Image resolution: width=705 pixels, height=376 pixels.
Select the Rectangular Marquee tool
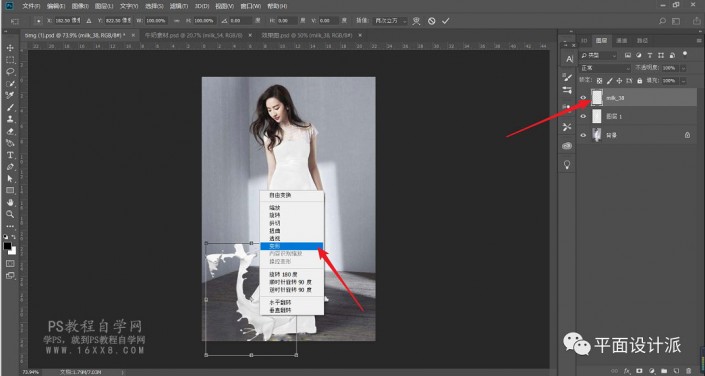tap(10, 60)
